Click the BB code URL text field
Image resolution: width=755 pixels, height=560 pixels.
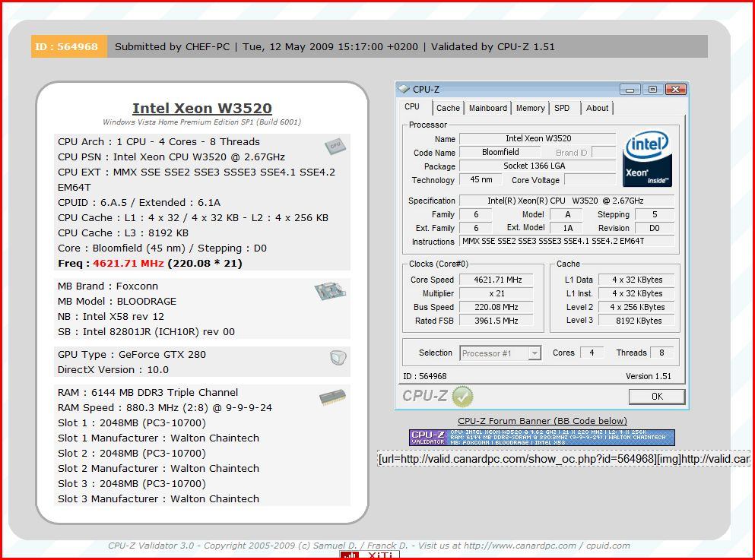pyautogui.click(x=563, y=459)
